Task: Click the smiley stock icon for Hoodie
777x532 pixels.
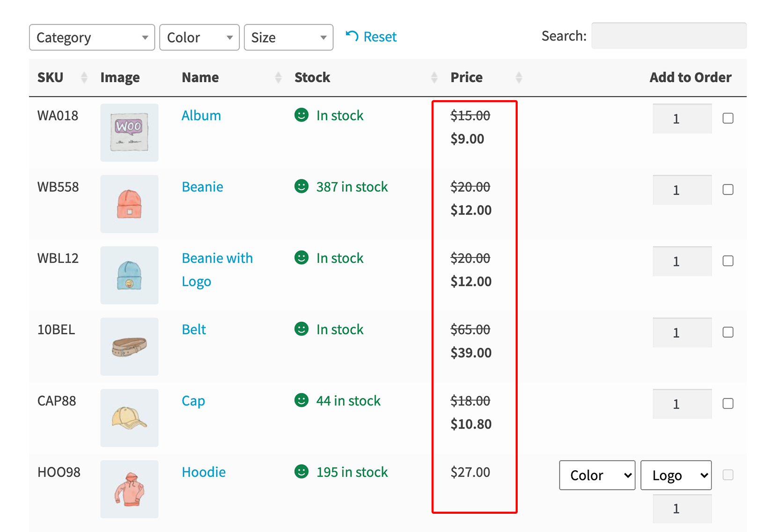Action: [301, 472]
